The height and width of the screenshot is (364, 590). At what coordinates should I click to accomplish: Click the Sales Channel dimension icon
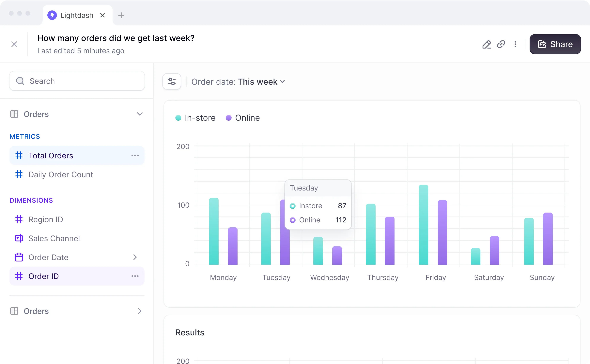[x=19, y=238]
